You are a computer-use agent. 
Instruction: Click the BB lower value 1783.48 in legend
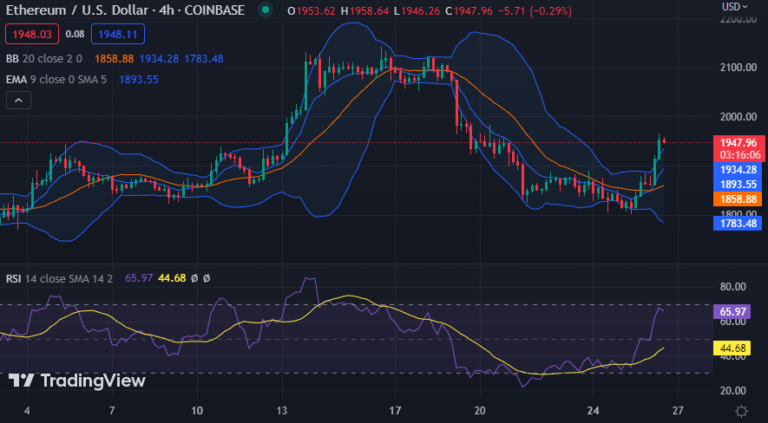204,59
